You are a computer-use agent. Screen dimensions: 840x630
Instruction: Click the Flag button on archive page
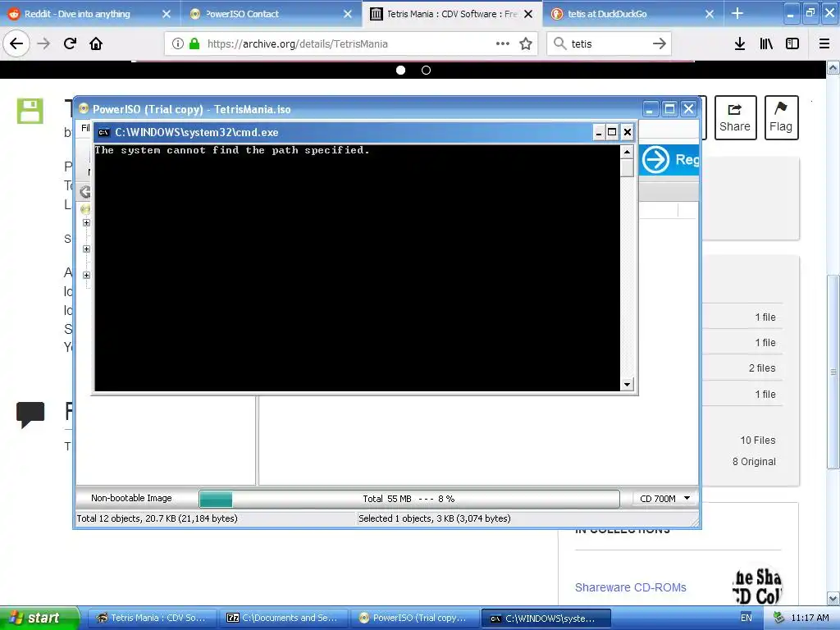[781, 118]
